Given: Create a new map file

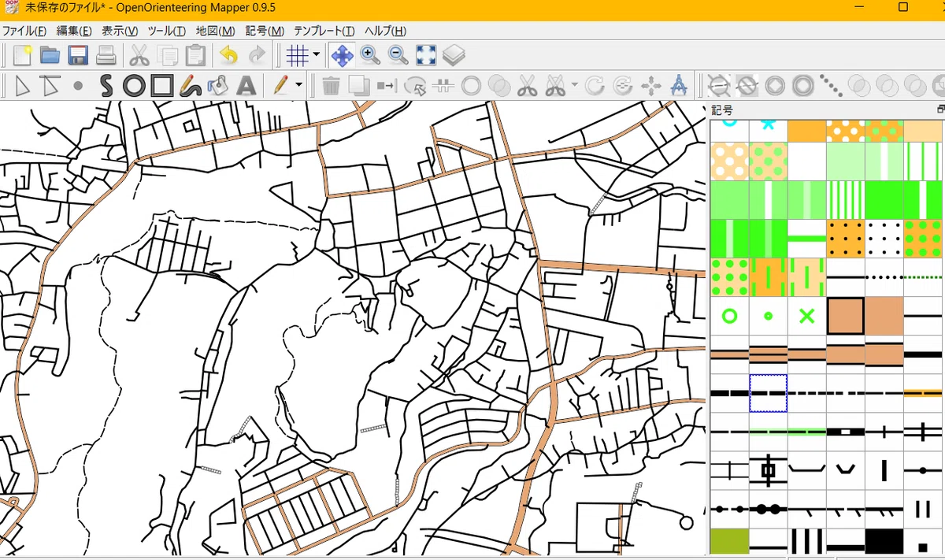Looking at the screenshot, I should click(x=22, y=55).
